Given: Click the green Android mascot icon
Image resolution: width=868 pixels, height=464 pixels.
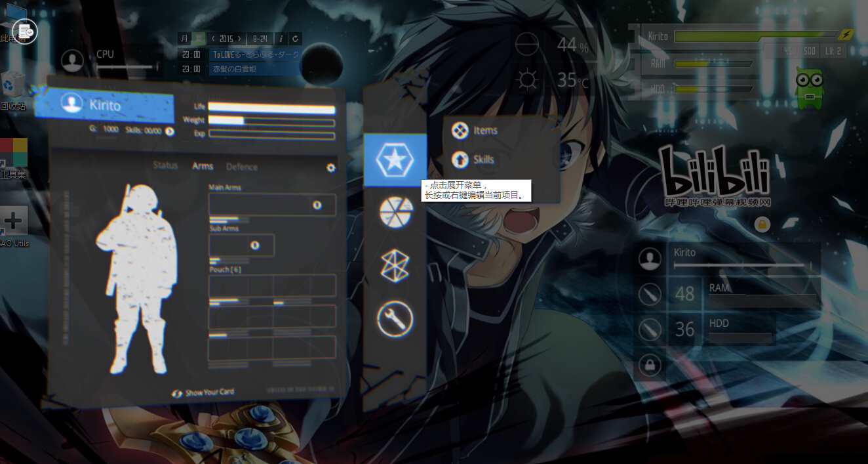Looking at the screenshot, I should point(810,87).
